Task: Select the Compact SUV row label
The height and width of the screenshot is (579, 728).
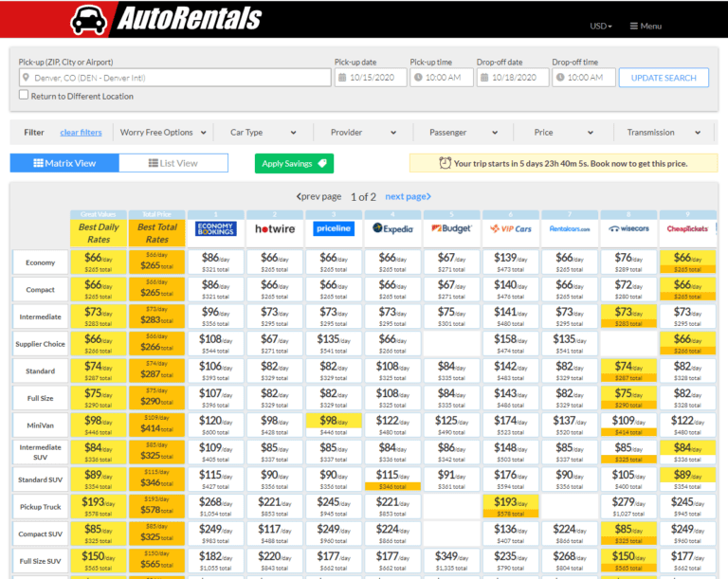Action: coord(41,534)
